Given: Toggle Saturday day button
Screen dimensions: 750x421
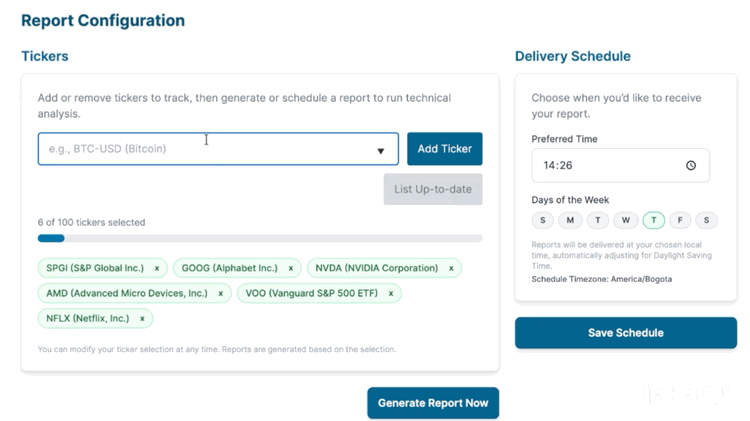Looking at the screenshot, I should (706, 220).
